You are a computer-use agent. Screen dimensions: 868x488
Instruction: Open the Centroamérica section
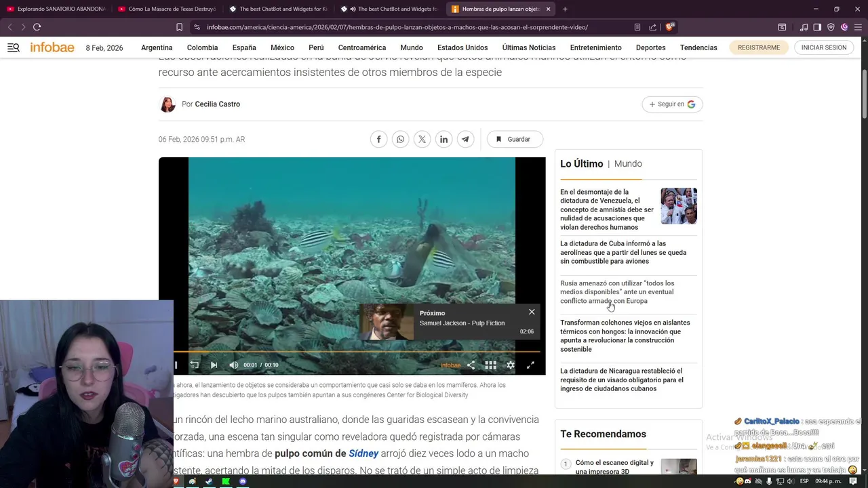(x=361, y=47)
